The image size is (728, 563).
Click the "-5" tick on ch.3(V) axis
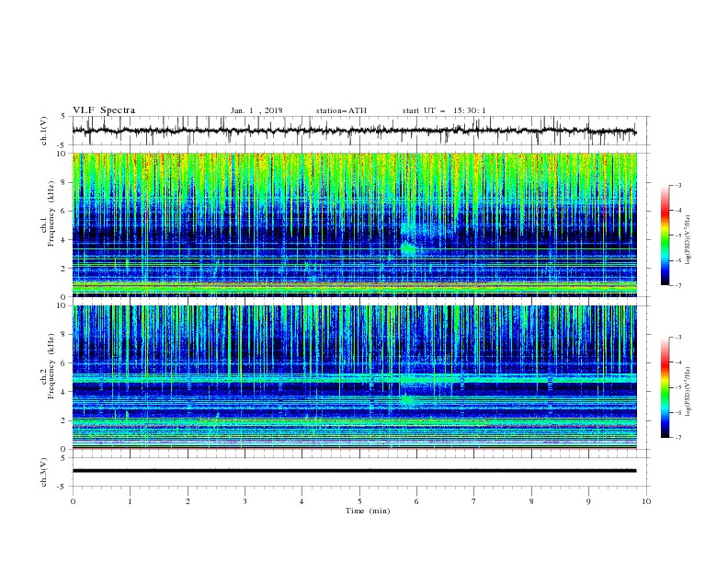coord(63,487)
